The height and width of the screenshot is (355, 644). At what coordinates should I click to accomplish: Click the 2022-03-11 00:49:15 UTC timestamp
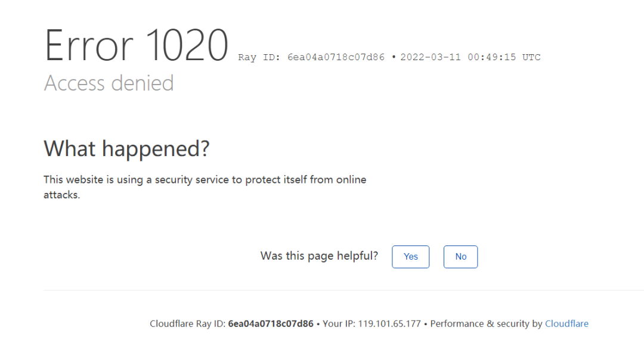click(x=470, y=58)
